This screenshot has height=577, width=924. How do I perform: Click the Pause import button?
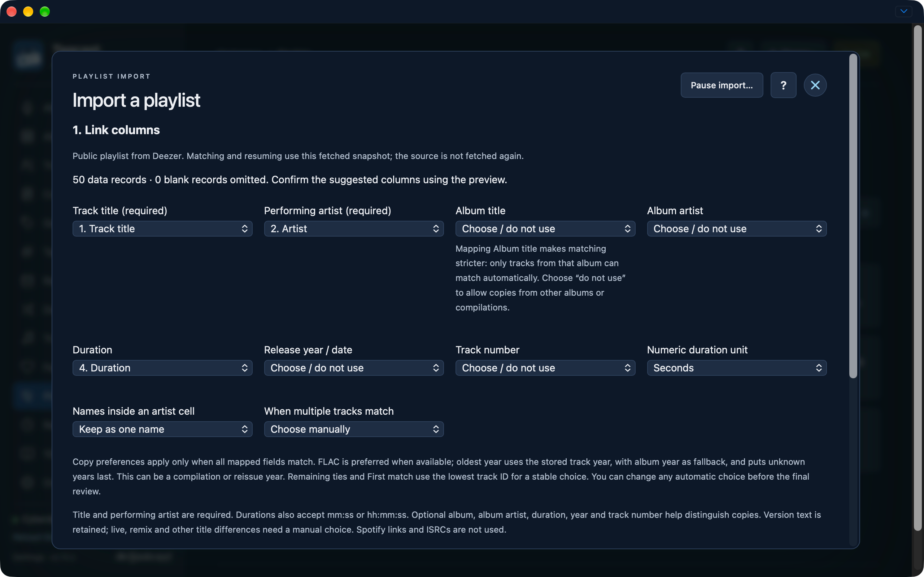point(722,85)
